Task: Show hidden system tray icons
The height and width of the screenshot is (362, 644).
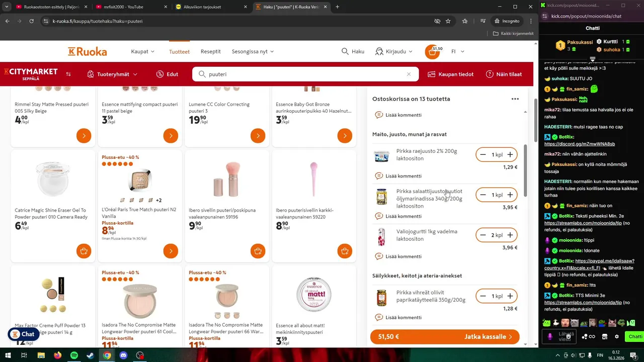Action: coord(558,355)
